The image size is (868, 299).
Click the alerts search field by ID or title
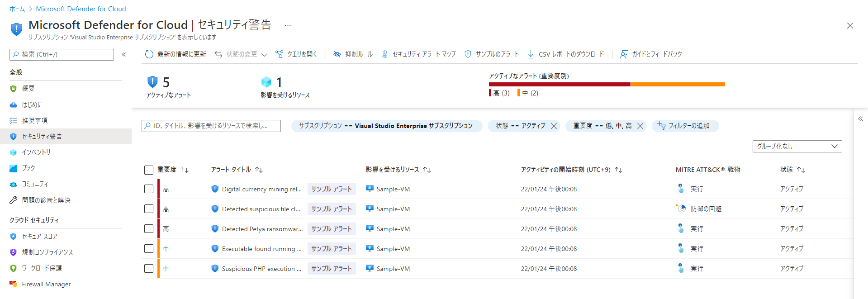211,126
